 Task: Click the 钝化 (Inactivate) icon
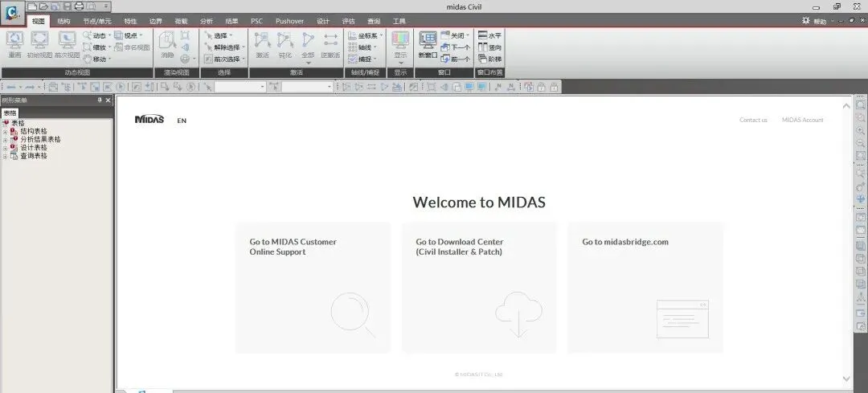click(285, 40)
